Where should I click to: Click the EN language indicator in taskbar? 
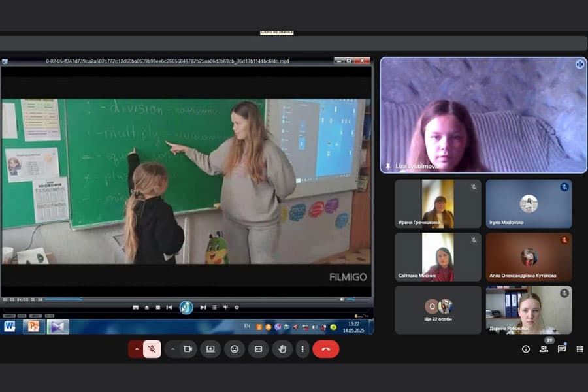point(247,326)
